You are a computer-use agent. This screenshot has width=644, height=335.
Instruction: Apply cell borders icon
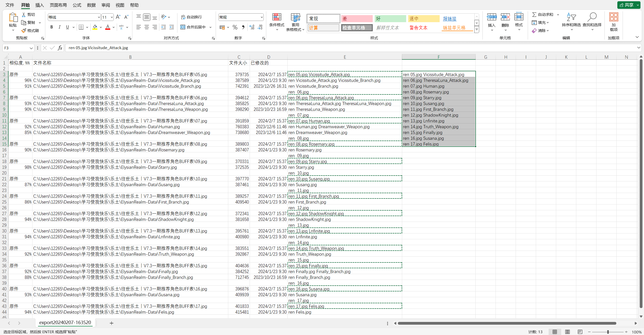(81, 27)
